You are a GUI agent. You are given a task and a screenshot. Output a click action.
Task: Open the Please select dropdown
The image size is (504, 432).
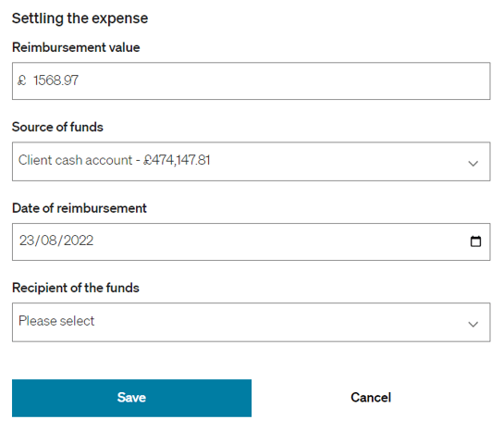click(x=251, y=322)
